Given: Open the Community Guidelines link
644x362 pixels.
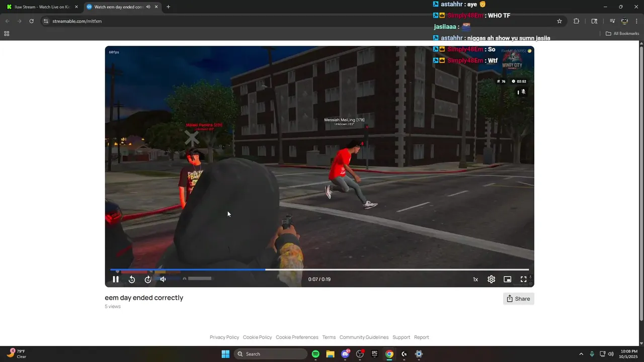Looking at the screenshot, I should click(364, 337).
